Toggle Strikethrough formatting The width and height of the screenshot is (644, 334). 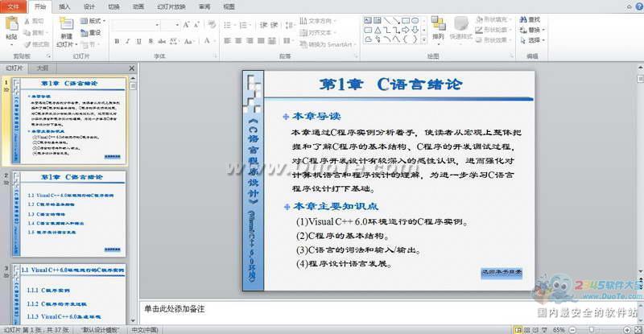162,41
